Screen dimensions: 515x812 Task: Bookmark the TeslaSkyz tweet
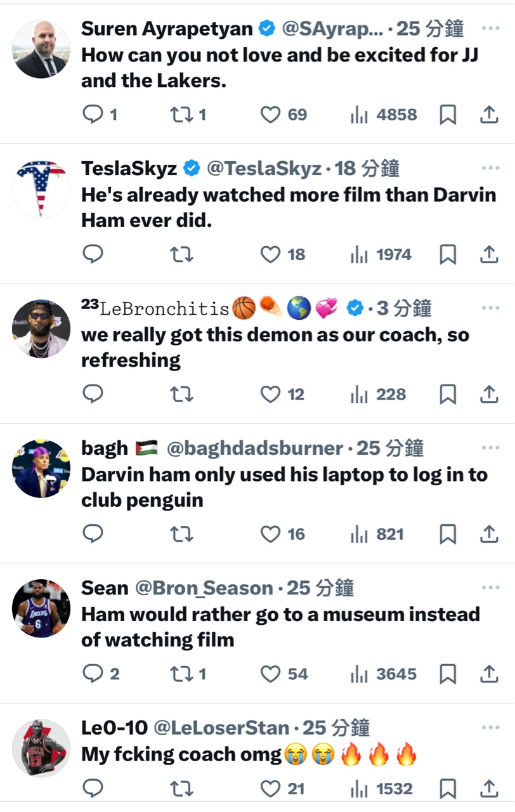click(x=448, y=254)
